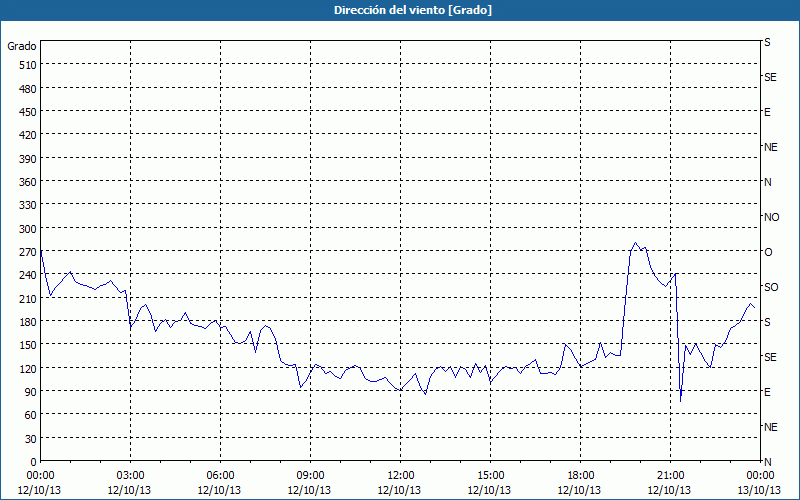Viewport: 800px width, 500px height.
Task: Click the 390 degree axis value
Action: [28, 159]
